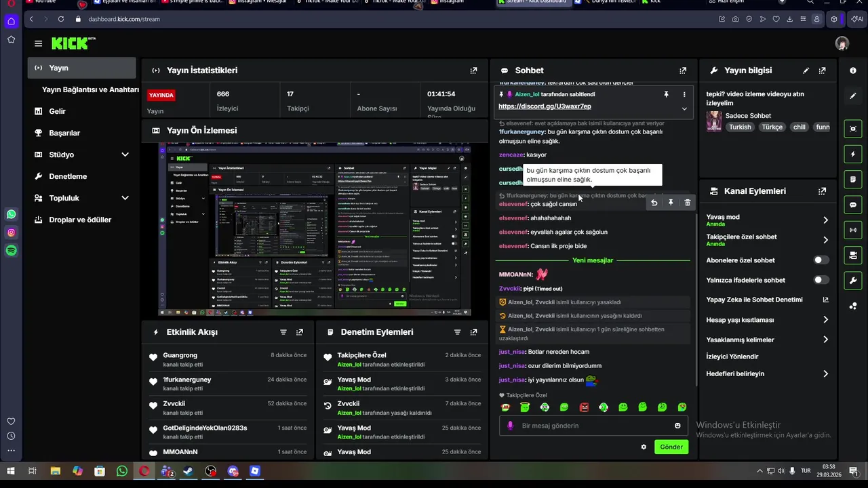The height and width of the screenshot is (488, 868).
Task: Pop out the Denetim Eylemleri panel
Action: tap(473, 332)
